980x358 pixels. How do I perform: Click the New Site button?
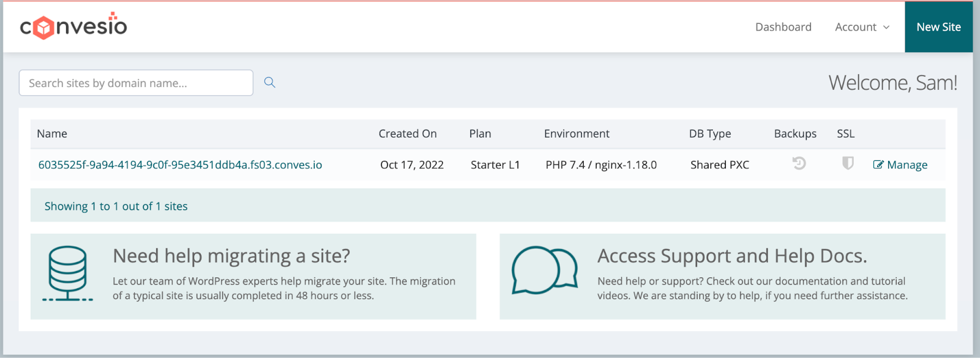click(938, 27)
